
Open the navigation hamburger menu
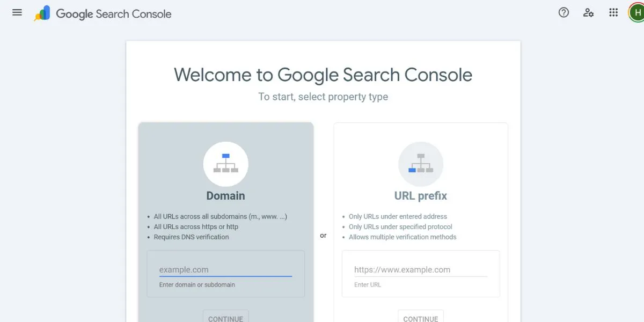17,12
